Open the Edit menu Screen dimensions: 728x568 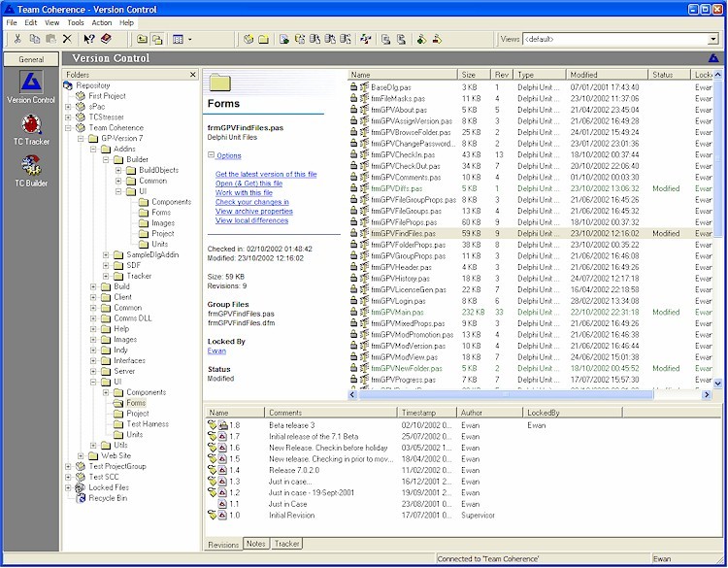pyautogui.click(x=31, y=22)
